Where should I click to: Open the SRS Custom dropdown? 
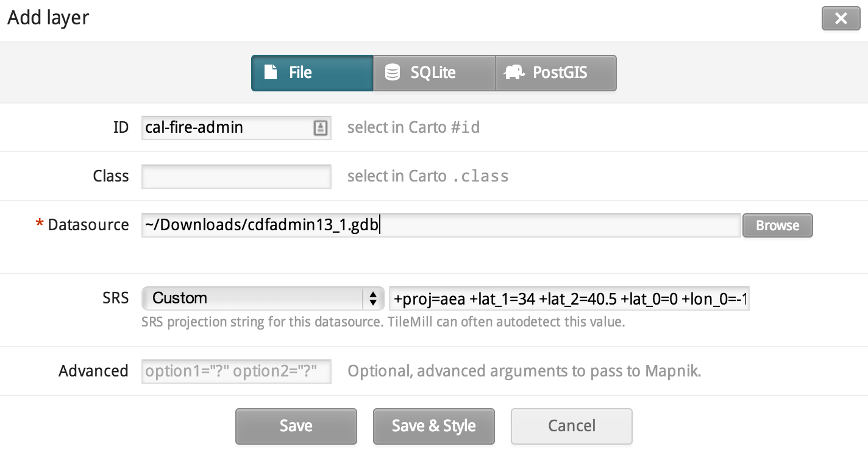(x=263, y=298)
